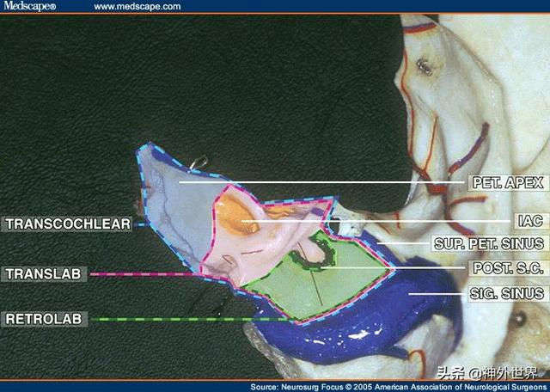Click the green shaded retrolab region
Screen dimensions: 550x392
coord(315,285)
